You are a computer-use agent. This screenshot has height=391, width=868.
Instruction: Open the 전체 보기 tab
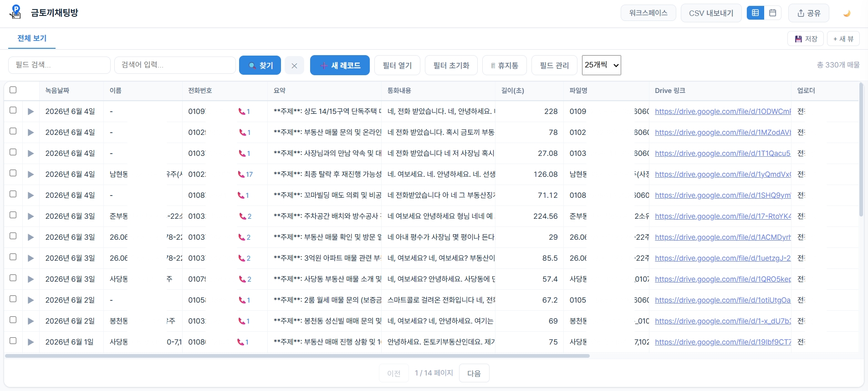pyautogui.click(x=32, y=38)
